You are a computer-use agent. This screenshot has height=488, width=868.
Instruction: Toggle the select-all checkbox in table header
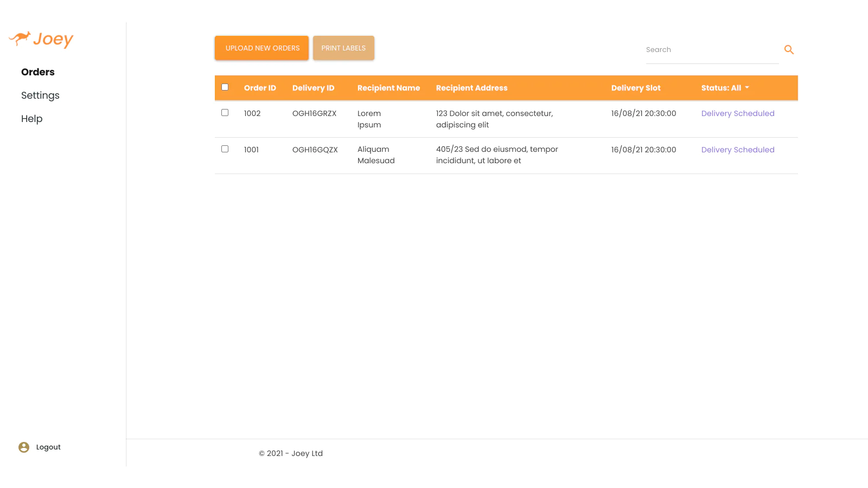pos(225,87)
